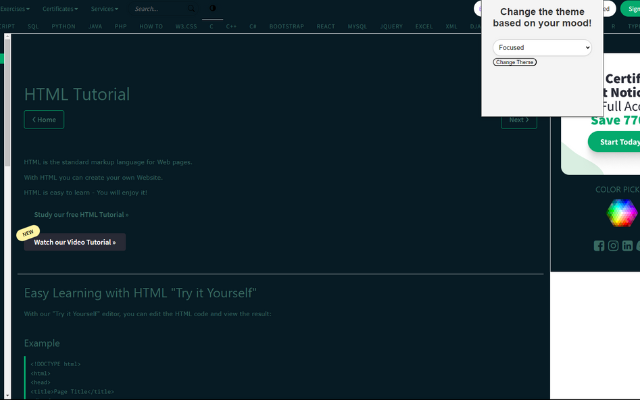Click the Change Theme button
Image resolution: width=640 pixels, height=400 pixels.
click(515, 62)
